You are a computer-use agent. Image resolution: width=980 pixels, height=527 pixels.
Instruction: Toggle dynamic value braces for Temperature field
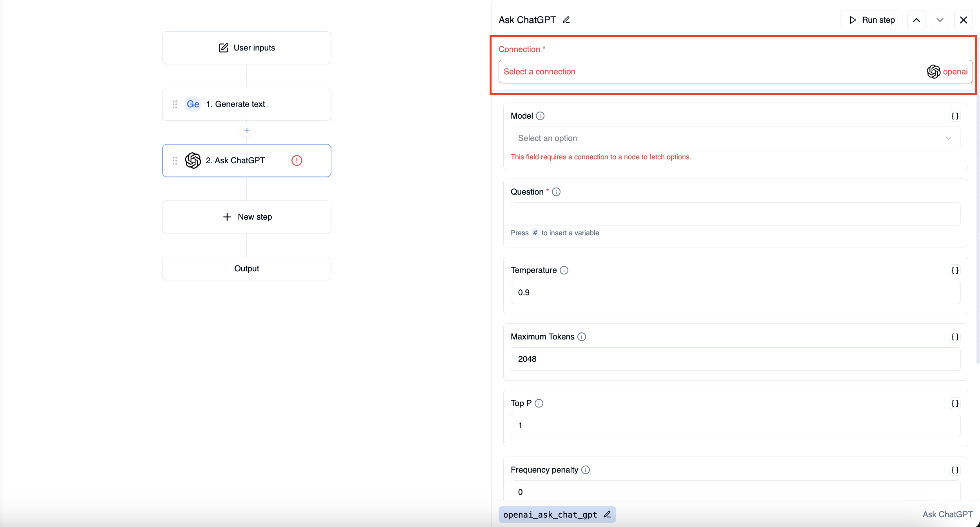[955, 270]
